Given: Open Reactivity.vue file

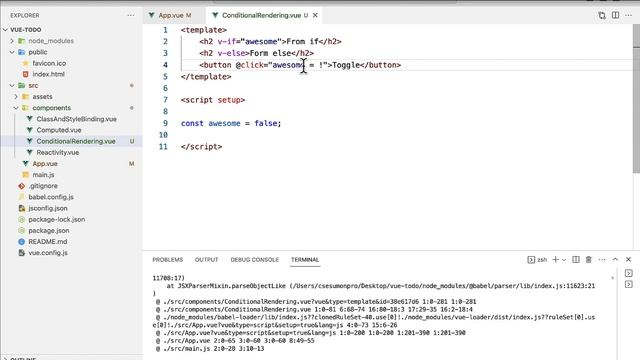Looking at the screenshot, I should click(x=58, y=152).
